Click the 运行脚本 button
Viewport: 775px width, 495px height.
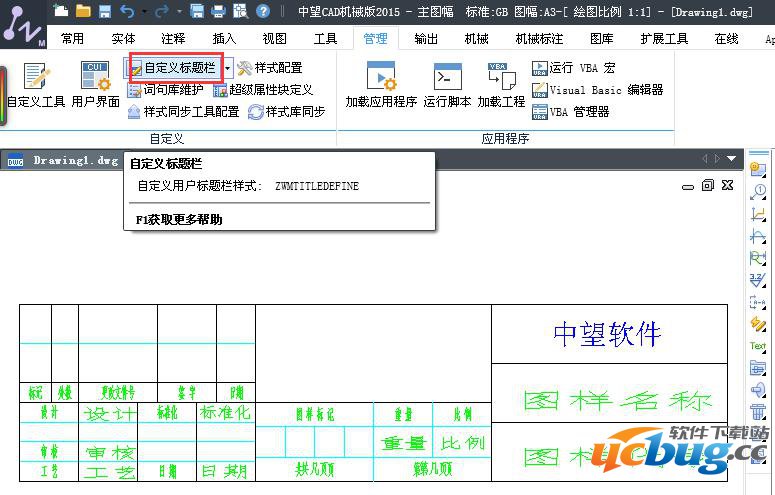coord(447,84)
